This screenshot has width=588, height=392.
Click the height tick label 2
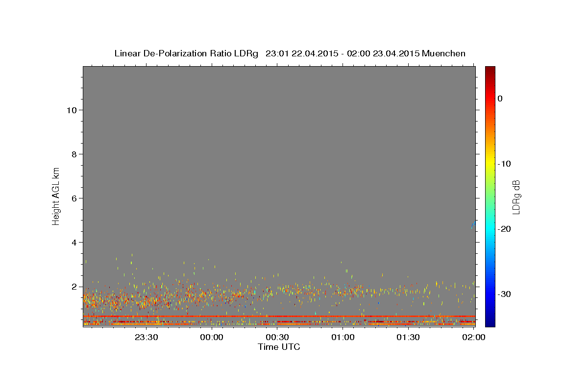click(73, 286)
